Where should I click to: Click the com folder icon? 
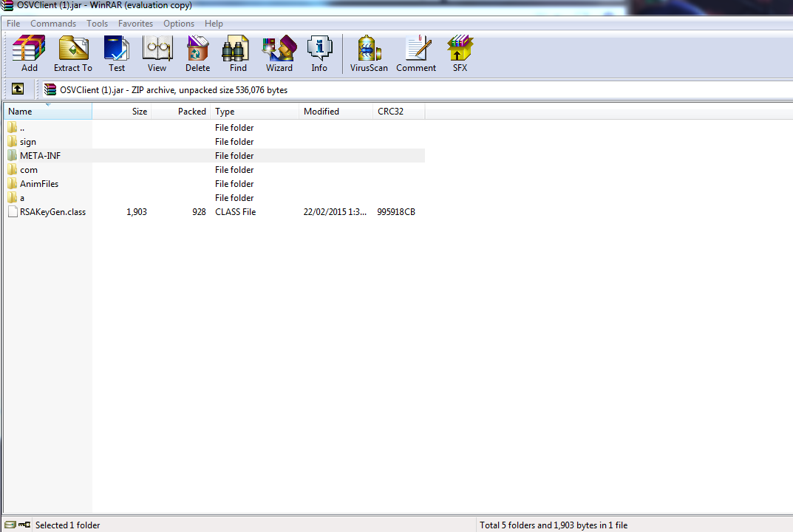[x=13, y=169]
